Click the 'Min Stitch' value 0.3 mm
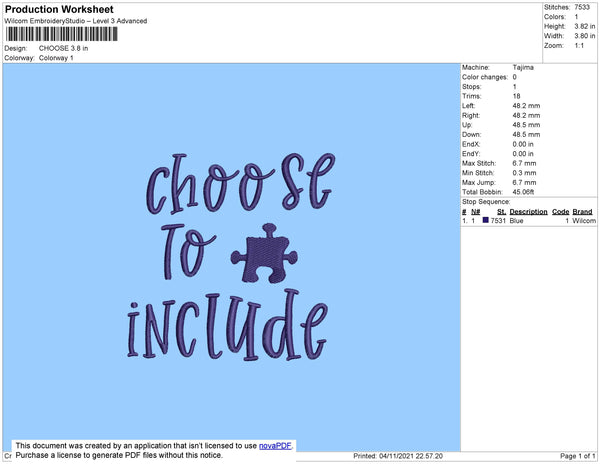 pyautogui.click(x=524, y=173)
